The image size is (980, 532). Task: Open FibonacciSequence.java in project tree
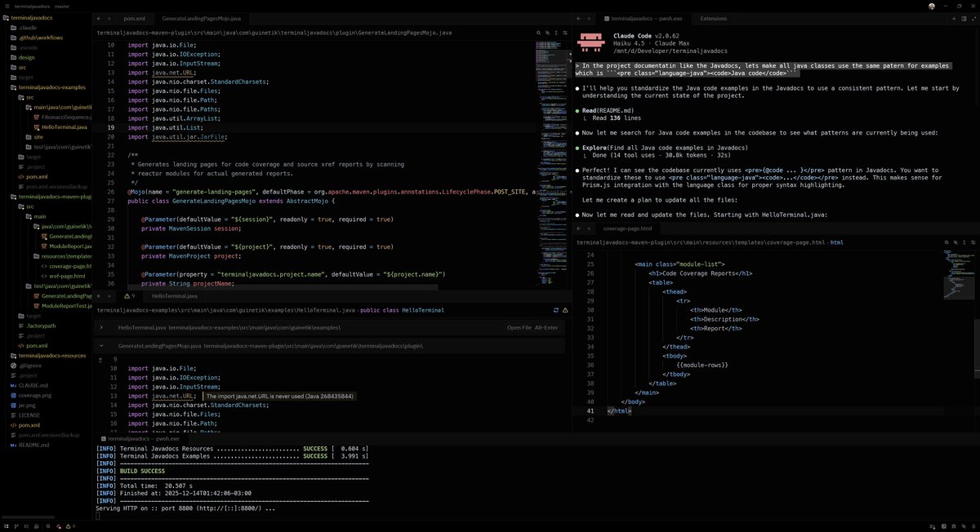(x=63, y=117)
